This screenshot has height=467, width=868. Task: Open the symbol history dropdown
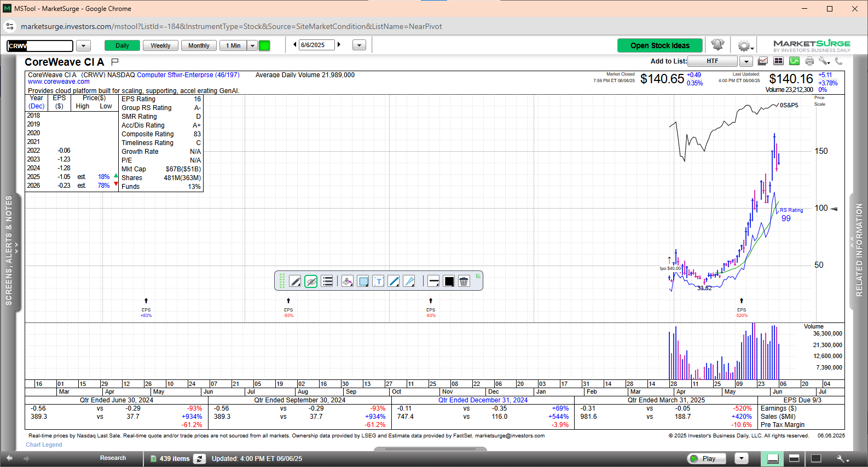click(x=83, y=45)
